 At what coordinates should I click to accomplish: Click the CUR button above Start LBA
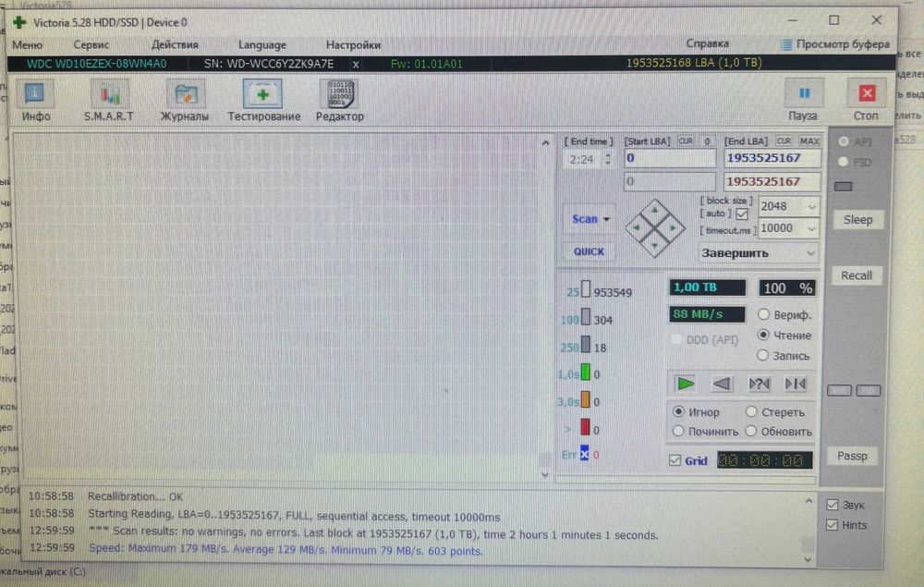click(x=686, y=141)
